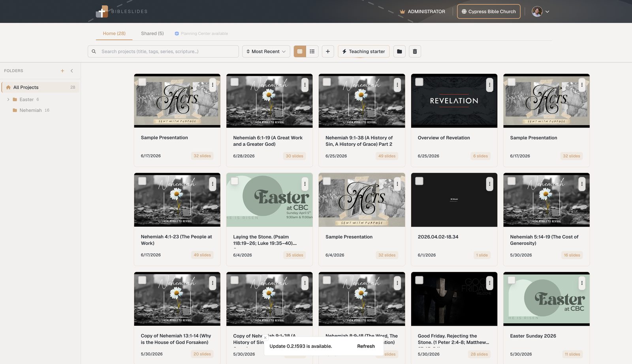This screenshot has height=364, width=632.
Task: Open options menu for 2026.04.02-18.34 card
Action: pos(490,184)
